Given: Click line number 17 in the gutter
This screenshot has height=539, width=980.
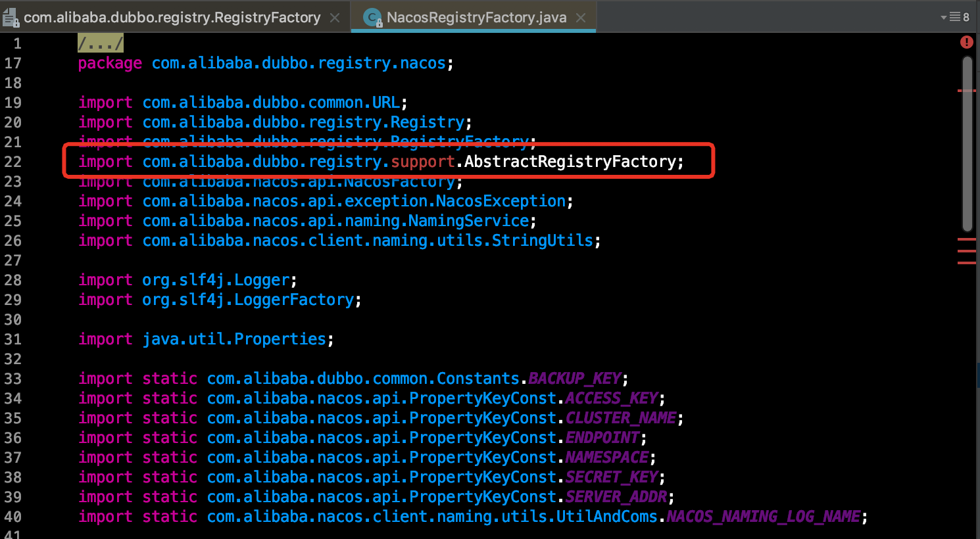Looking at the screenshot, I should click(13, 63).
